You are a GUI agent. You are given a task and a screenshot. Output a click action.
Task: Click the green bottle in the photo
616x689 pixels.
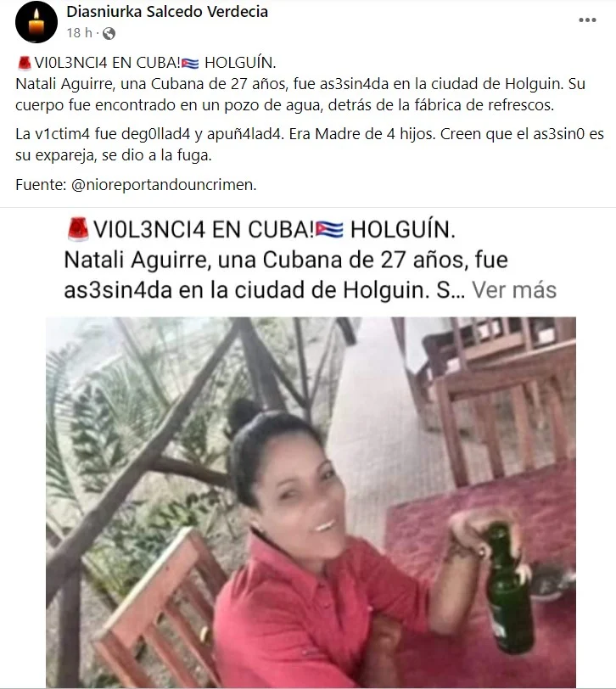[509, 589]
